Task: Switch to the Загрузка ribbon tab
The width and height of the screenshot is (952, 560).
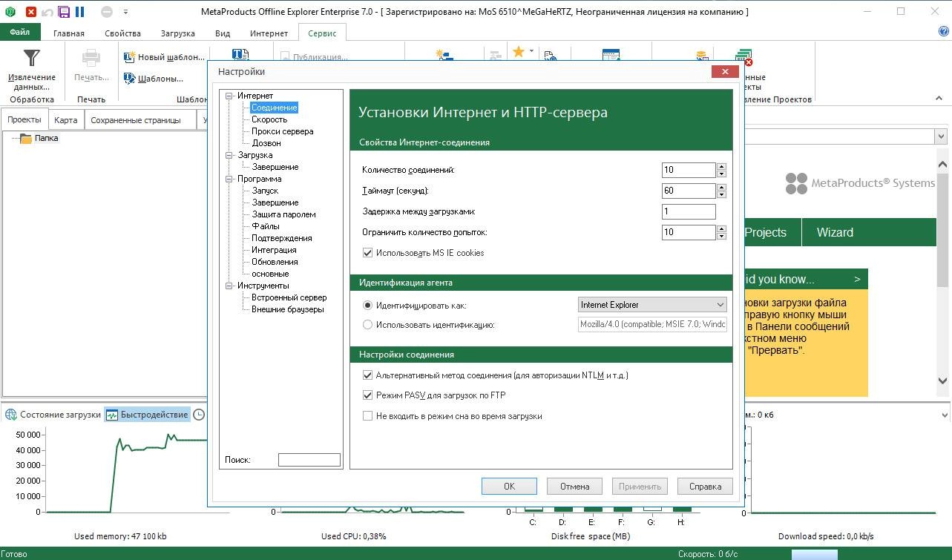Action: point(177,33)
